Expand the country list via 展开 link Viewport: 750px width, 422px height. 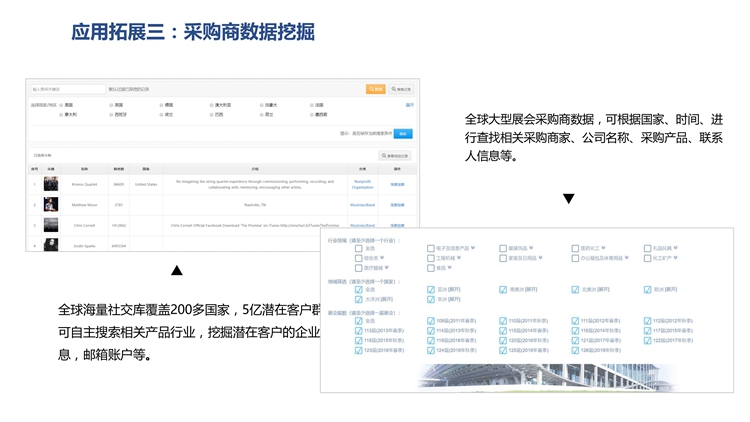(409, 104)
